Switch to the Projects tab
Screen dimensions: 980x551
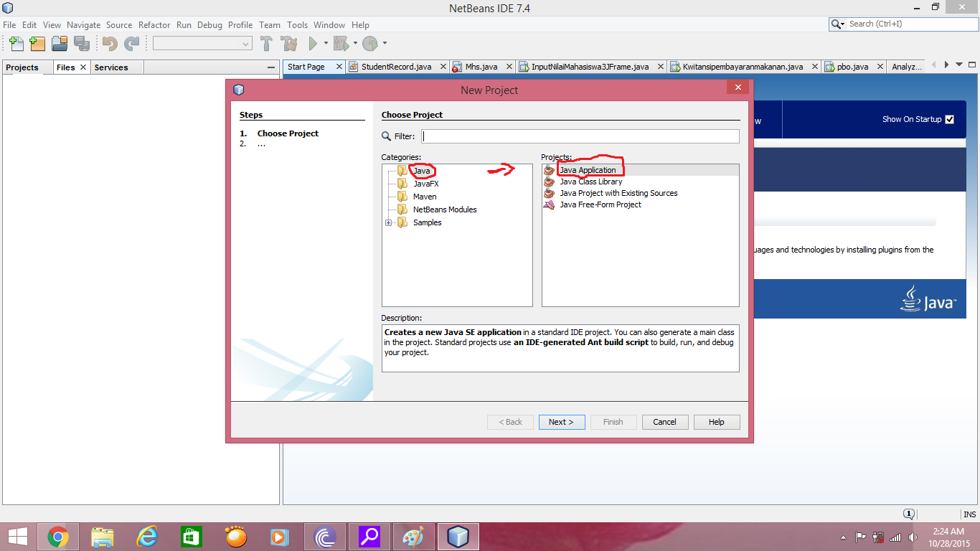[22, 67]
